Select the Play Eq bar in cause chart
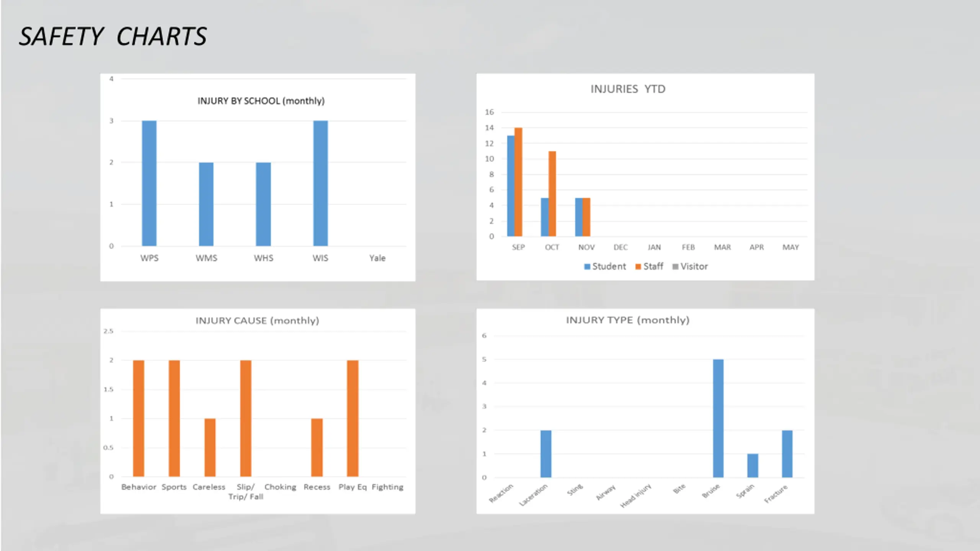This screenshot has height=551, width=980. coord(353,418)
